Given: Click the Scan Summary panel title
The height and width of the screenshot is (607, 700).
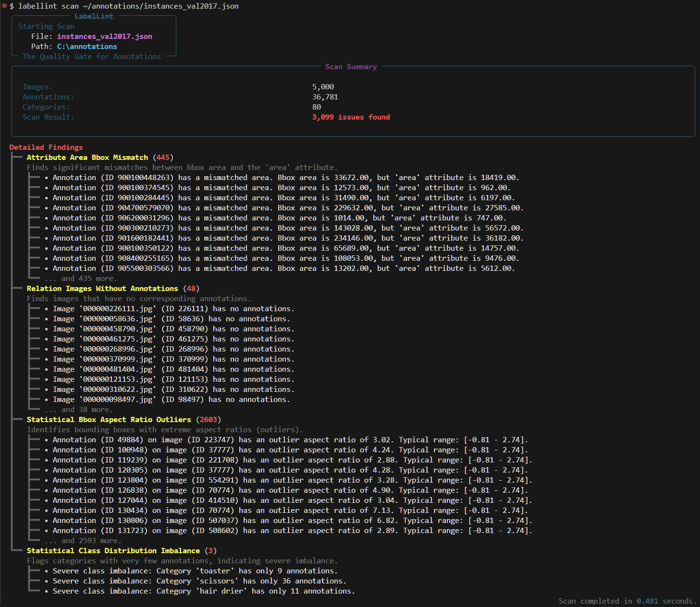Looking at the screenshot, I should [x=351, y=67].
